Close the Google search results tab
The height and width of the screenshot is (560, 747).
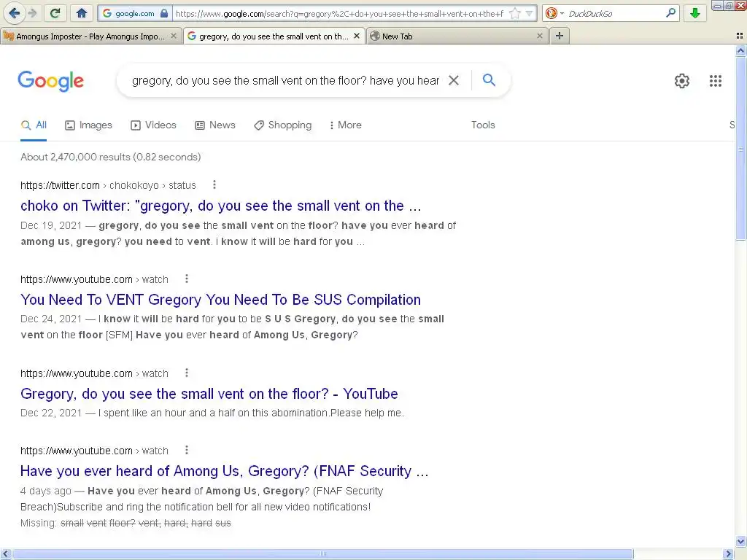click(x=356, y=36)
